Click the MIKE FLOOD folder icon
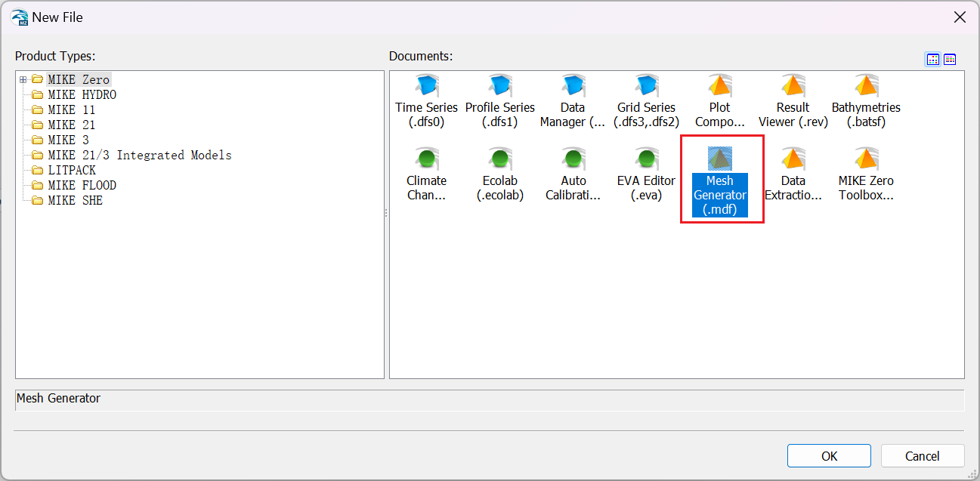The width and height of the screenshot is (980, 481). [x=37, y=185]
